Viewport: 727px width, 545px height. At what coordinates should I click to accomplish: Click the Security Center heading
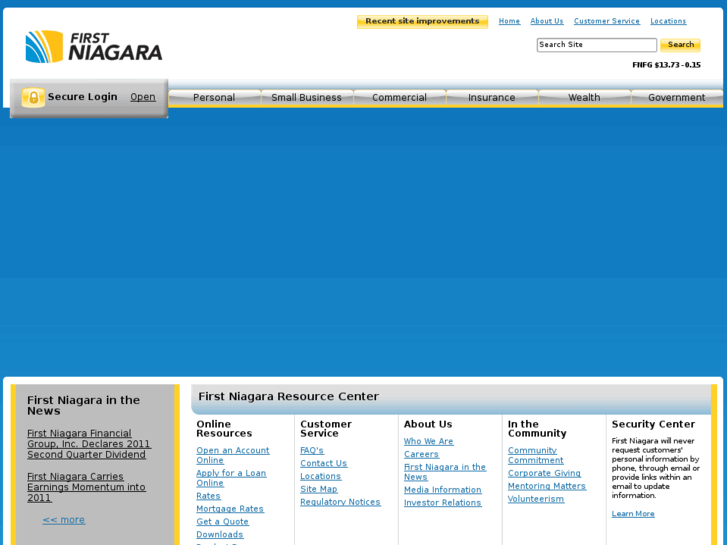[x=653, y=424]
